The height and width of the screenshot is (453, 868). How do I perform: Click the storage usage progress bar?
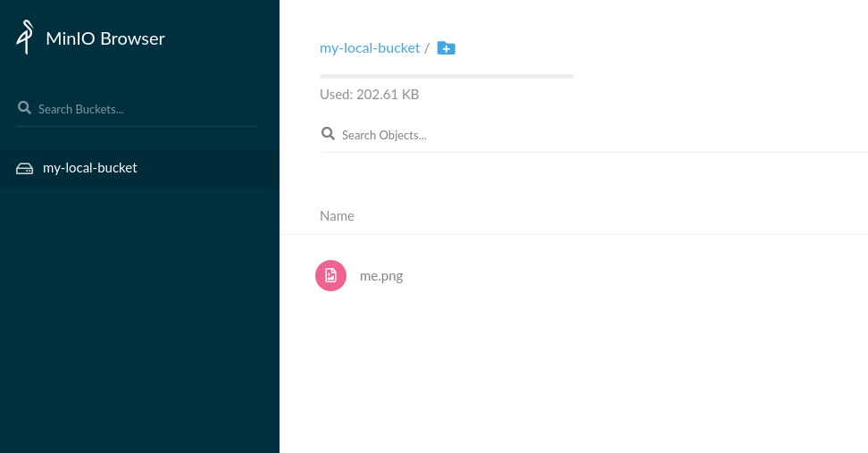(x=447, y=77)
